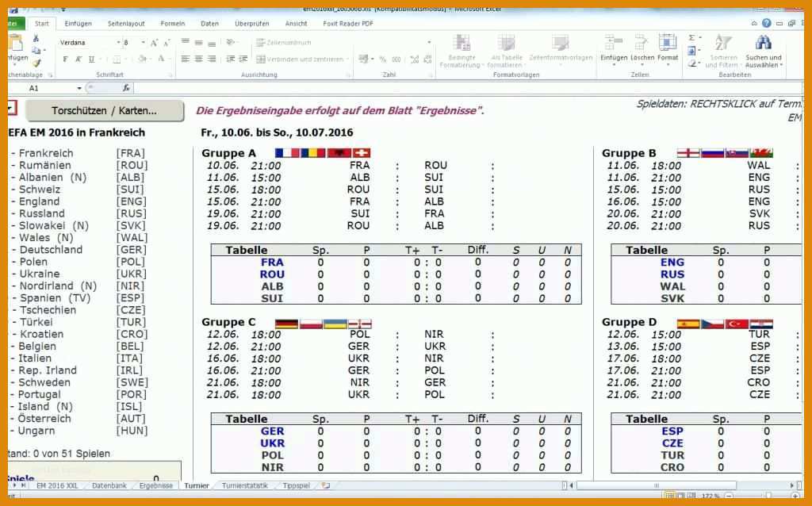Click the middle vertical align icon
812x506 pixels.
coord(198,42)
